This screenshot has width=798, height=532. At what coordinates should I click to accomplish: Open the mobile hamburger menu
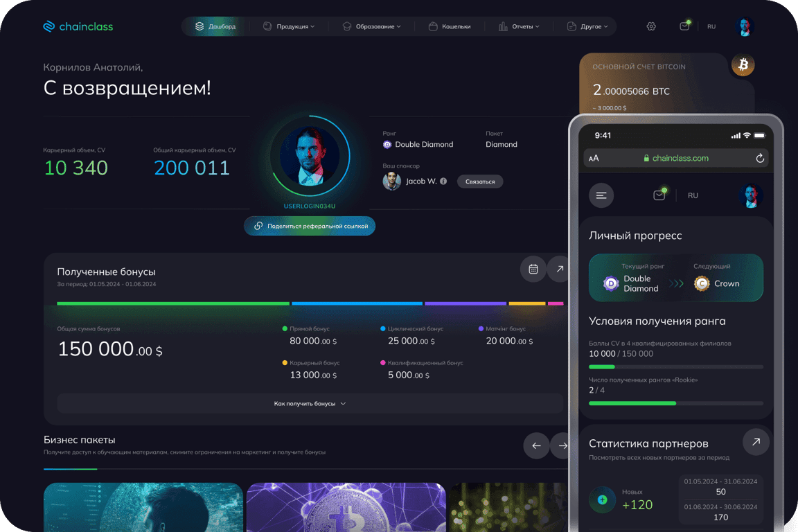(x=601, y=195)
